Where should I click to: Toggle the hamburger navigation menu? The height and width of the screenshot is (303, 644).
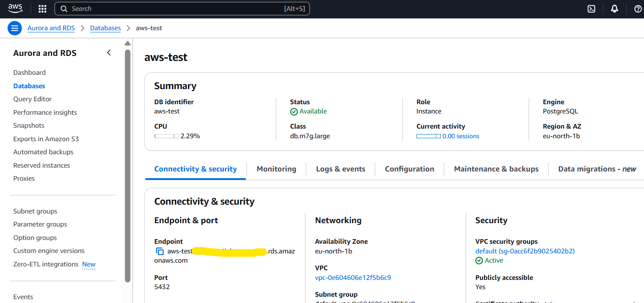tap(15, 28)
